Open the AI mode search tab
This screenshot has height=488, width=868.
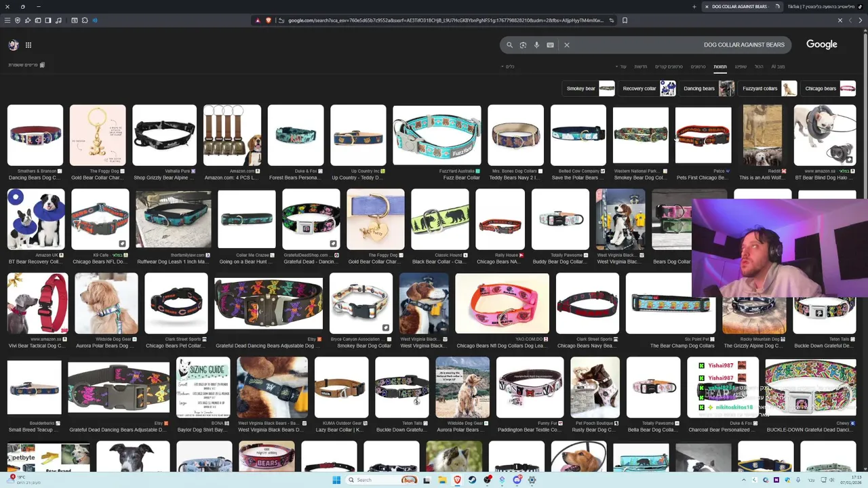pos(778,66)
